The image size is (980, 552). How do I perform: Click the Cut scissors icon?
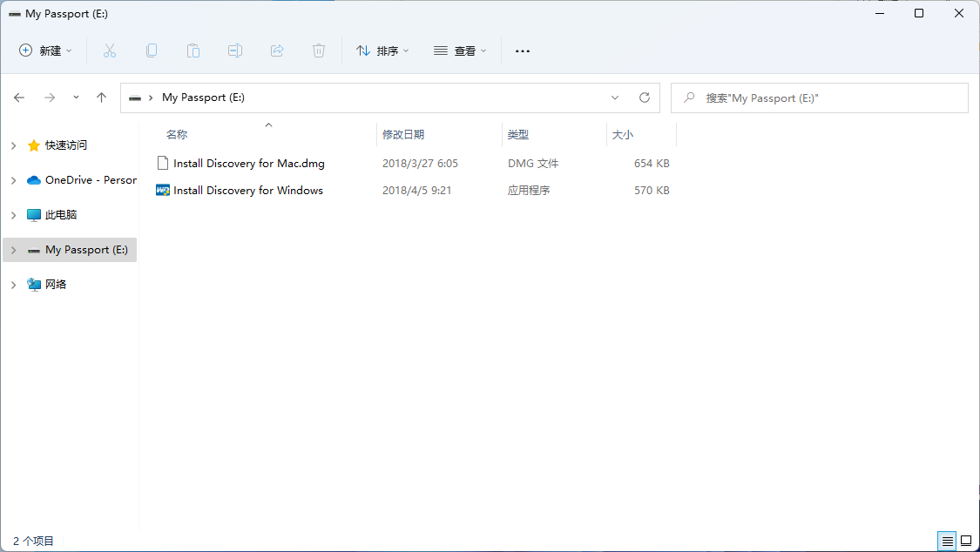click(110, 50)
